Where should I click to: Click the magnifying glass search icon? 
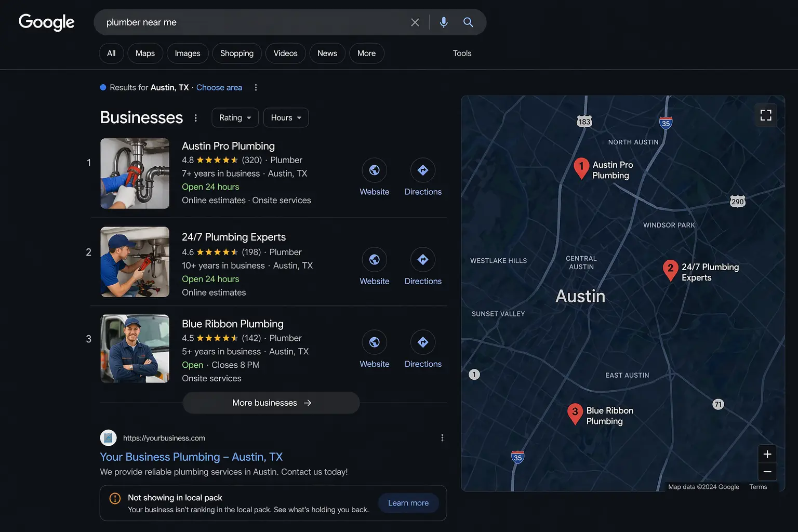pyautogui.click(x=468, y=22)
